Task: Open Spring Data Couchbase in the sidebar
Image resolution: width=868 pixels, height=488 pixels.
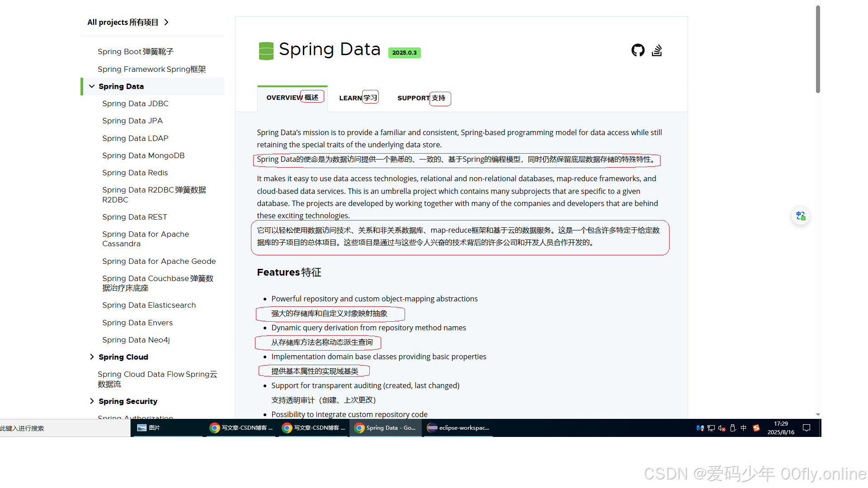Action: pyautogui.click(x=158, y=283)
